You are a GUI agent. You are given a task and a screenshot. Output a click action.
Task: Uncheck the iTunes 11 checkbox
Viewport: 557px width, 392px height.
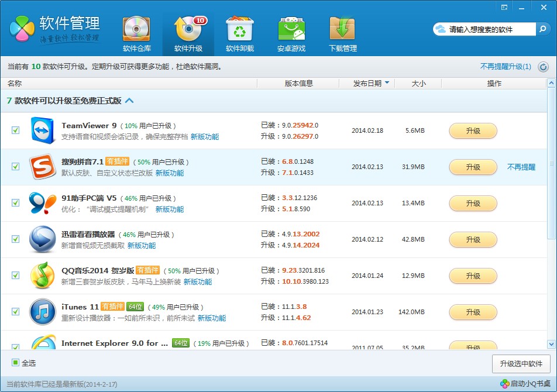[15, 311]
